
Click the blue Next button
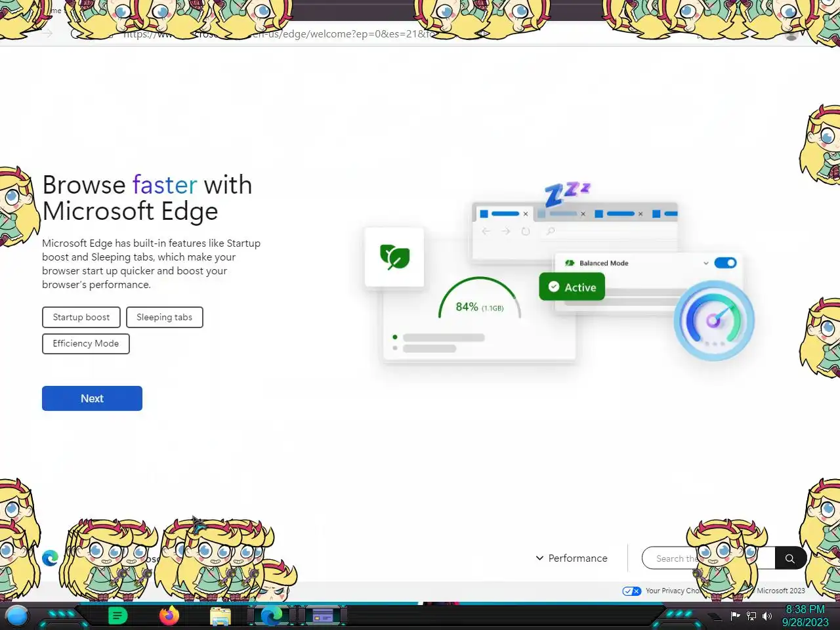(92, 398)
